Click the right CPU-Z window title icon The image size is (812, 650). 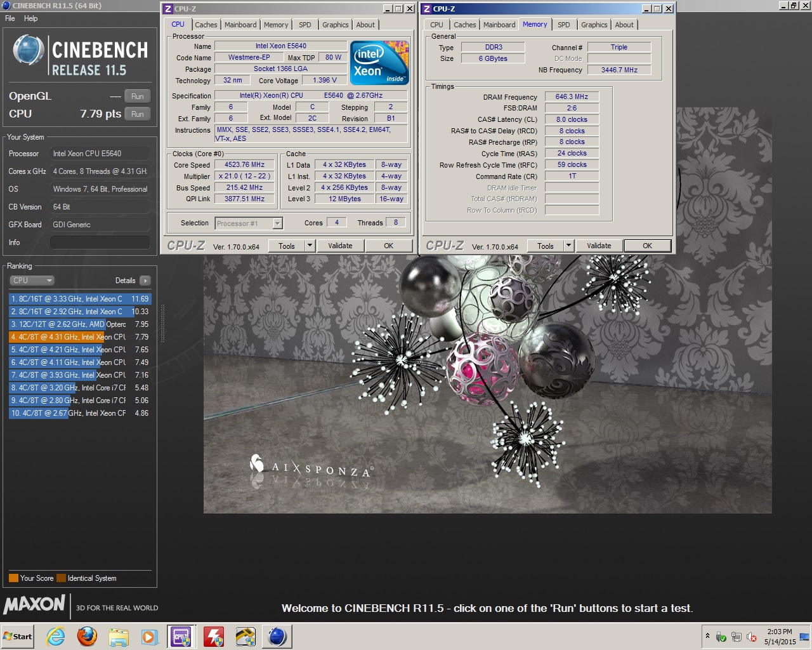427,9
